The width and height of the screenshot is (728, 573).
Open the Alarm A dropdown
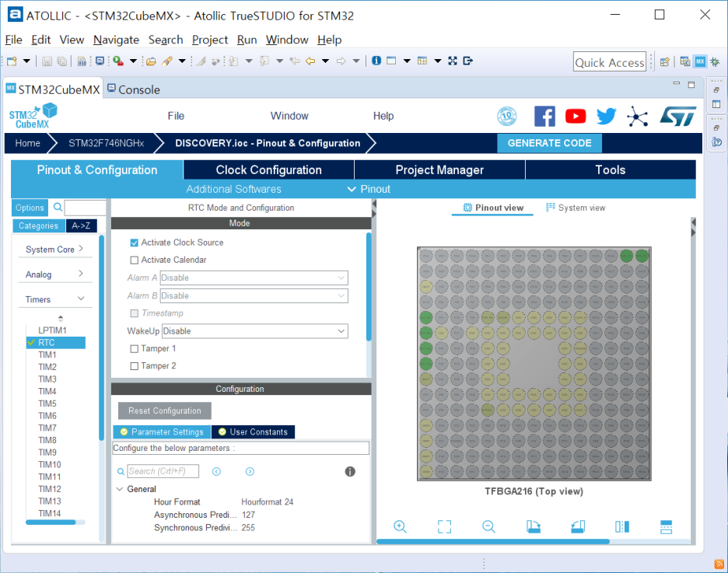[x=254, y=278]
